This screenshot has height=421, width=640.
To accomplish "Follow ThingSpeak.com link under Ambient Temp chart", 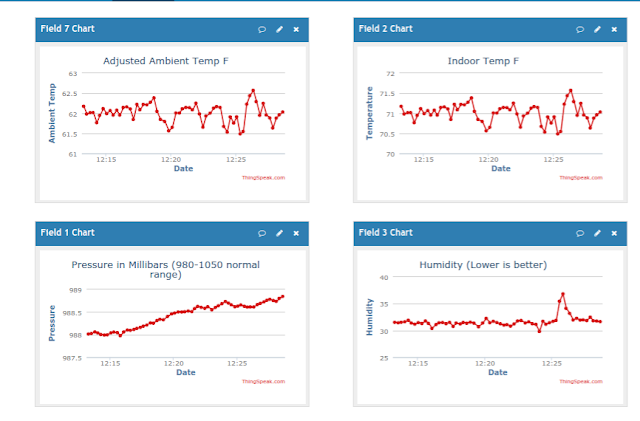I will (x=263, y=178).
